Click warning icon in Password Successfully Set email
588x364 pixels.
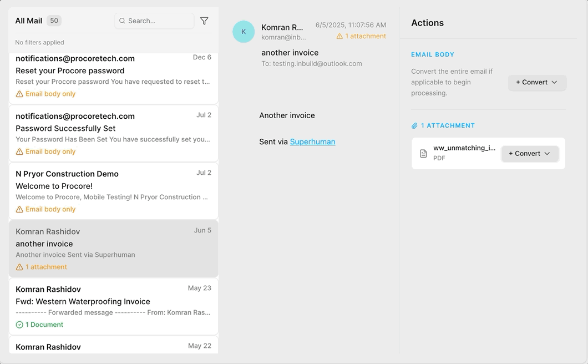(19, 151)
